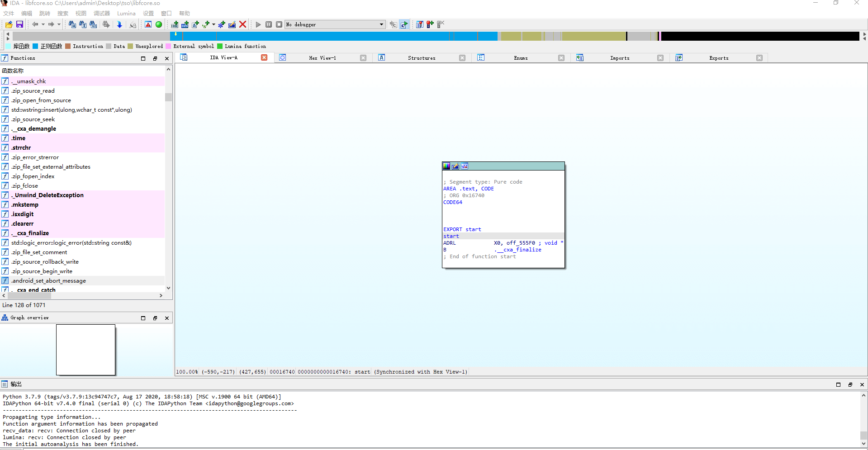Click off_555F0 reference in graph node
The width and height of the screenshot is (868, 450).
521,243
